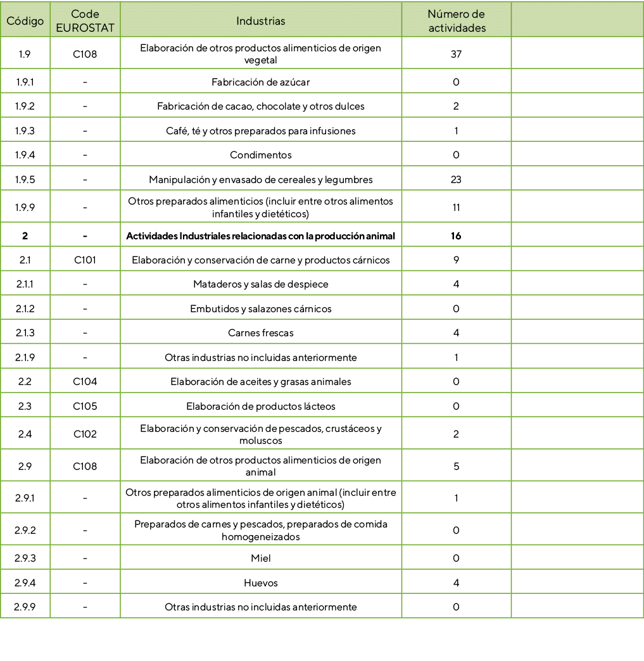The width and height of the screenshot is (644, 661).
Task: Click the "Código" column header
Action: (25, 21)
